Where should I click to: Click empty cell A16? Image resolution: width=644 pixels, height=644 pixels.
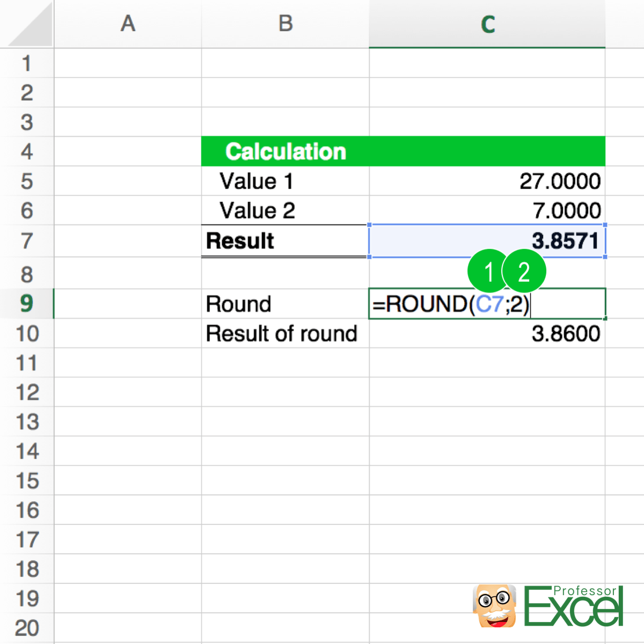click(x=128, y=510)
